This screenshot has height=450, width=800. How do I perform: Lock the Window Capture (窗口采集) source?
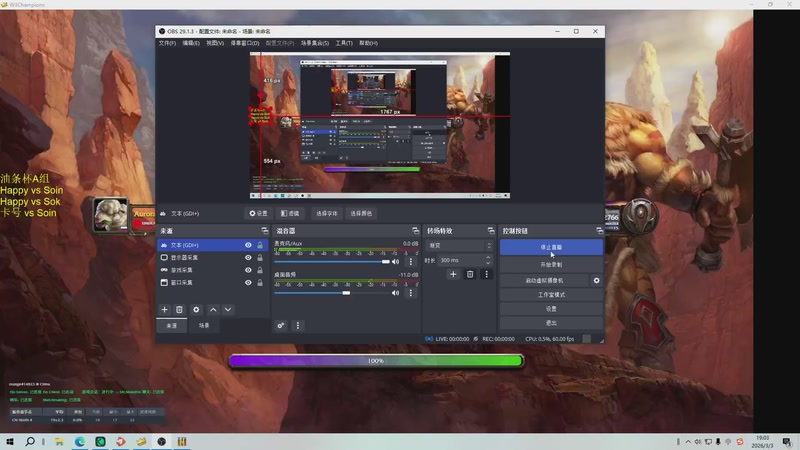point(260,283)
